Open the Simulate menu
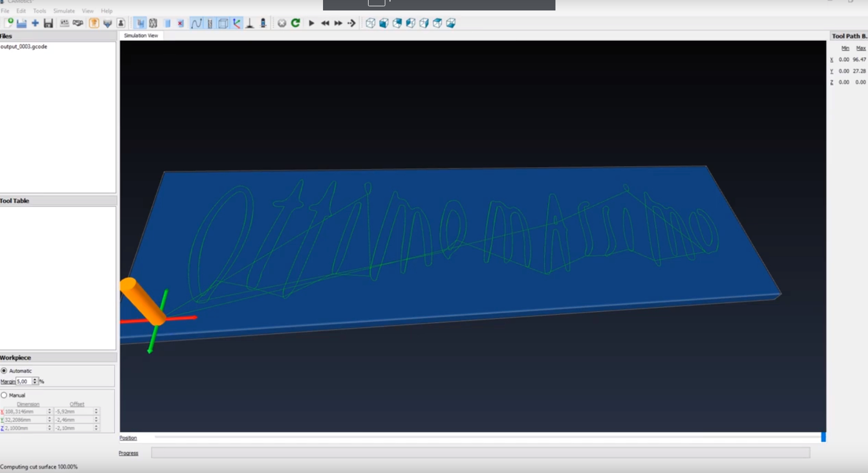 click(x=64, y=11)
